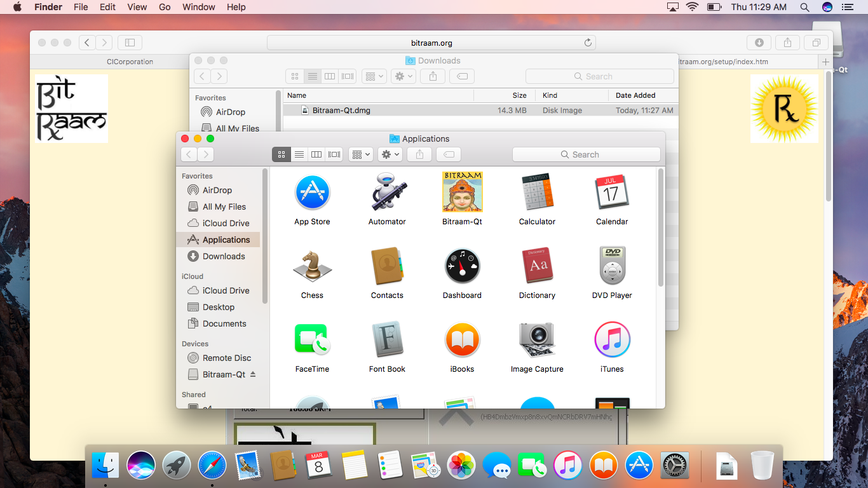
Task: Open the View menu
Action: point(137,7)
